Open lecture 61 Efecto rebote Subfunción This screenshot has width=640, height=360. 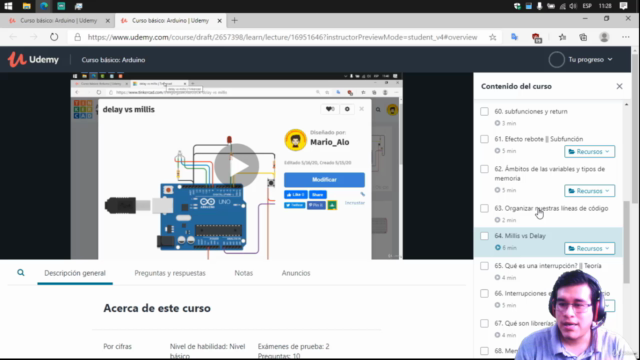pyautogui.click(x=538, y=139)
